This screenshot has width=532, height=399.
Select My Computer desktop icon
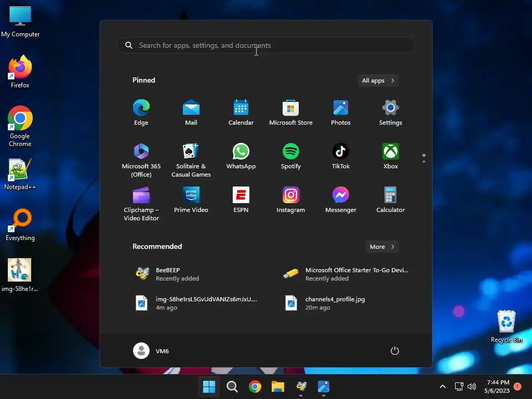pos(20,21)
